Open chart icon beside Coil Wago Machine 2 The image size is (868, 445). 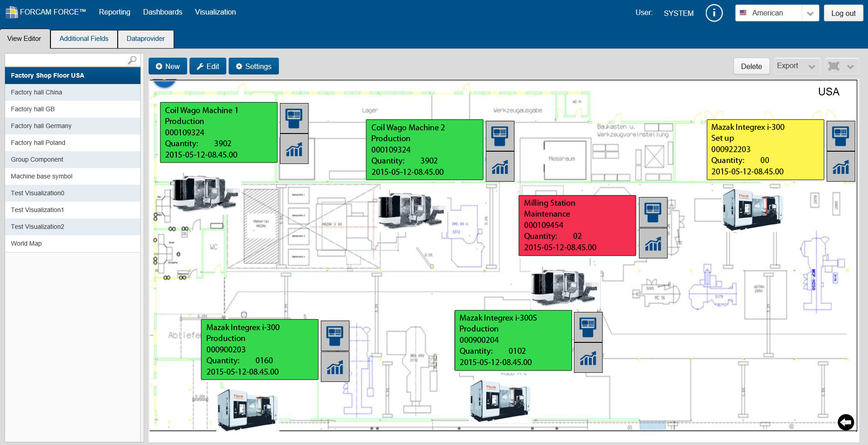tap(500, 167)
